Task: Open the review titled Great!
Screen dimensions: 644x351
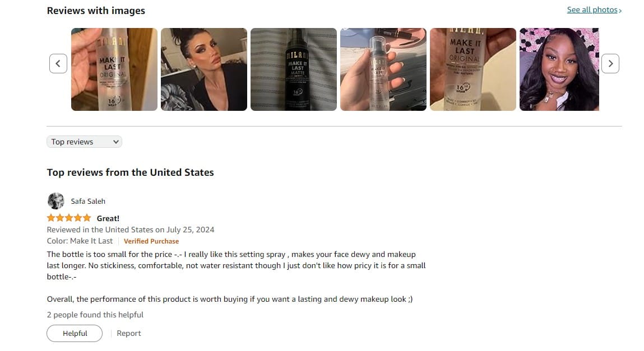Action: [108, 218]
